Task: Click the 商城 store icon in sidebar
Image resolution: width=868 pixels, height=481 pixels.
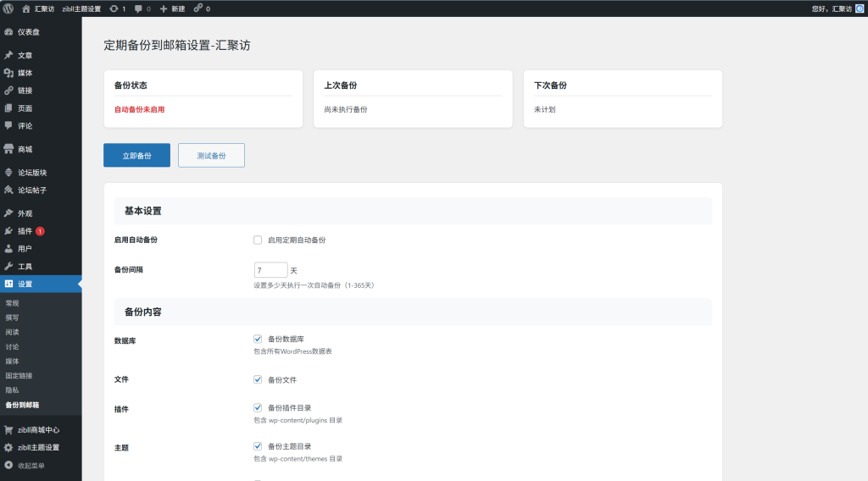Action: (x=8, y=149)
